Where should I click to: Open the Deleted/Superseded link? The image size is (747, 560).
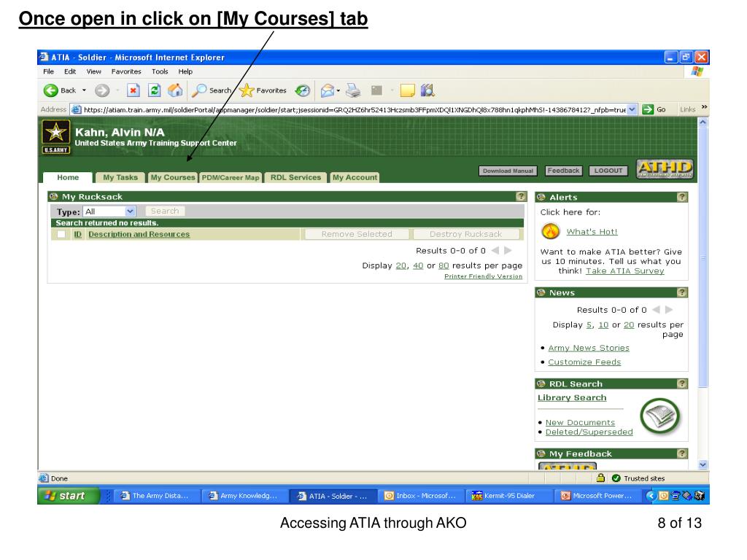(x=589, y=432)
